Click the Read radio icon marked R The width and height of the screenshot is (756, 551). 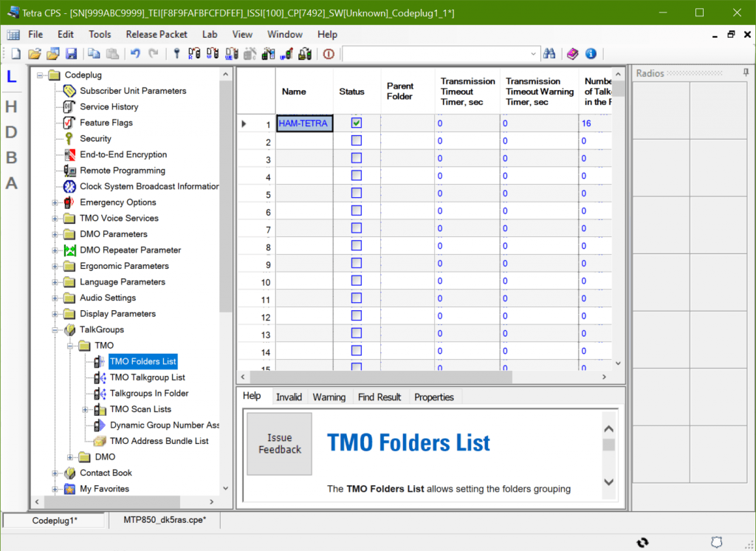click(x=195, y=54)
